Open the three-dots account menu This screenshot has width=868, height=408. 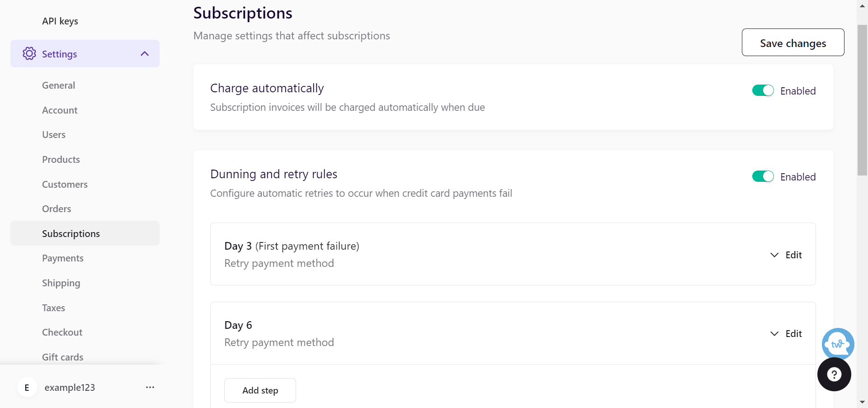(150, 388)
